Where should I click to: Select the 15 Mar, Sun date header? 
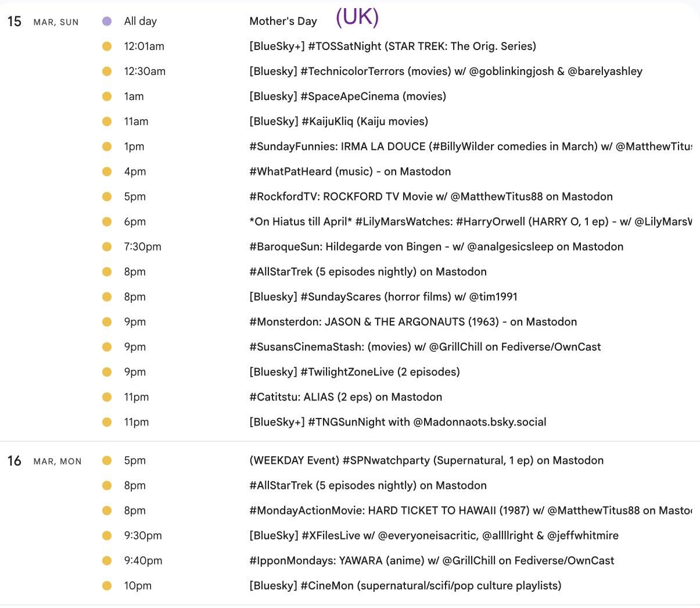tap(43, 22)
